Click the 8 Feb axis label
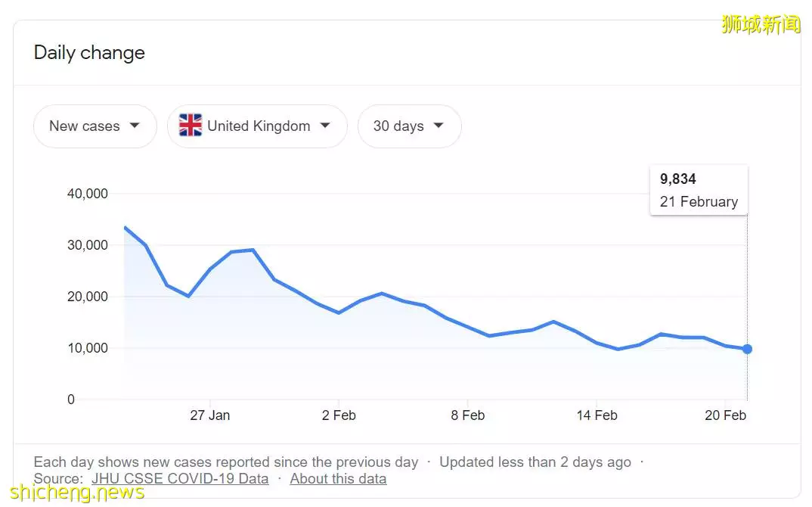Screen dimensions: 812x507 point(468,415)
